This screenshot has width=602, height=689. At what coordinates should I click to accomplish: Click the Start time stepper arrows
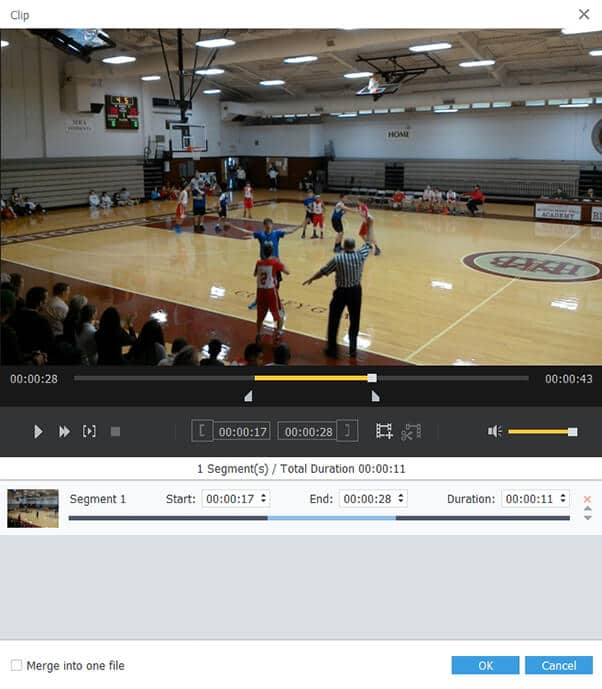coord(264,498)
